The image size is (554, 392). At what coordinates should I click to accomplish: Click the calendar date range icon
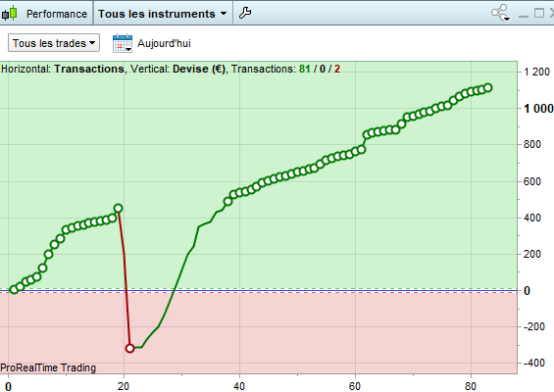(x=123, y=43)
